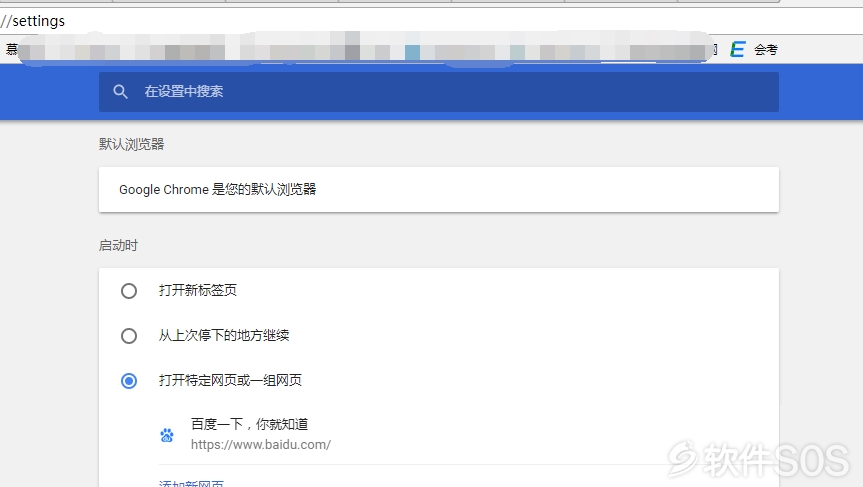Click the Baidu paw favicon

tap(167, 435)
